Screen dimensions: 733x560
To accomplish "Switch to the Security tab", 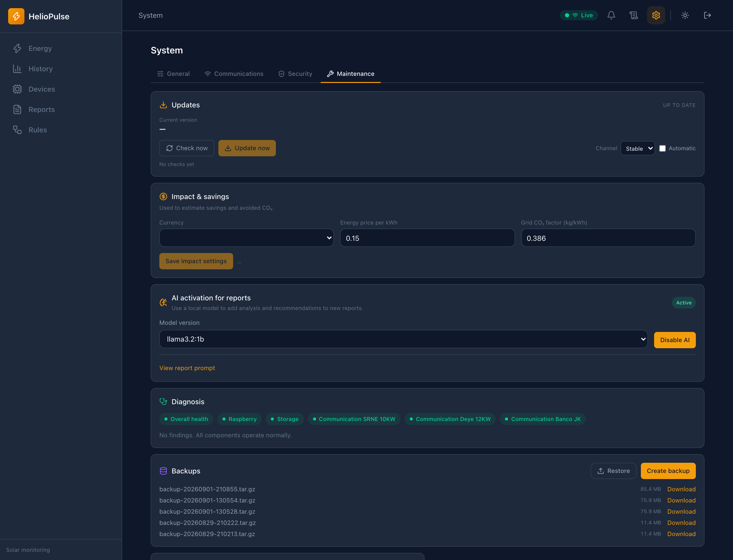I will coord(295,74).
